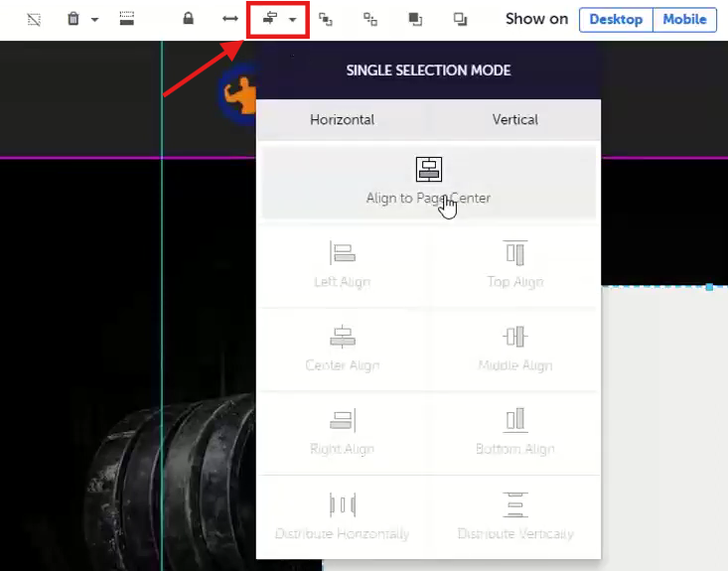Viewport: 728px width, 571px height.
Task: Select the Horizontal column header
Action: click(343, 120)
